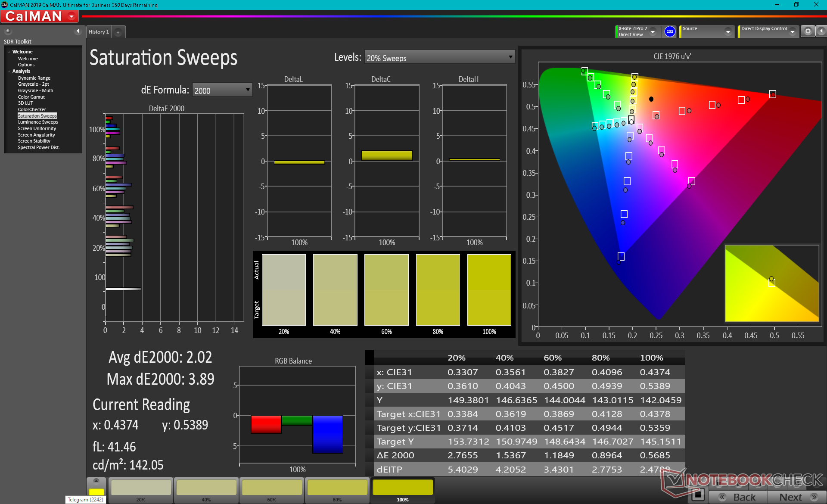Image resolution: width=827 pixels, height=504 pixels.
Task: Open the Source dropdown
Action: (728, 32)
